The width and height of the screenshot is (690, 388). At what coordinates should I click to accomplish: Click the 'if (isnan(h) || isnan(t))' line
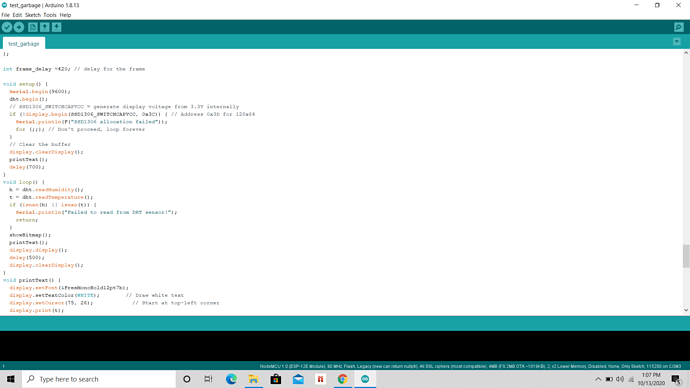pyautogui.click(x=53, y=205)
